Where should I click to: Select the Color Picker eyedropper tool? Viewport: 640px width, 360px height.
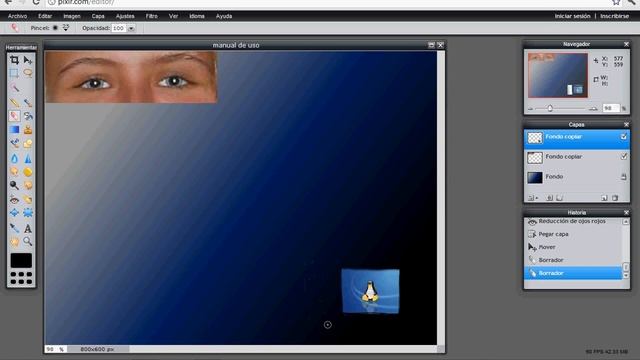(14, 228)
